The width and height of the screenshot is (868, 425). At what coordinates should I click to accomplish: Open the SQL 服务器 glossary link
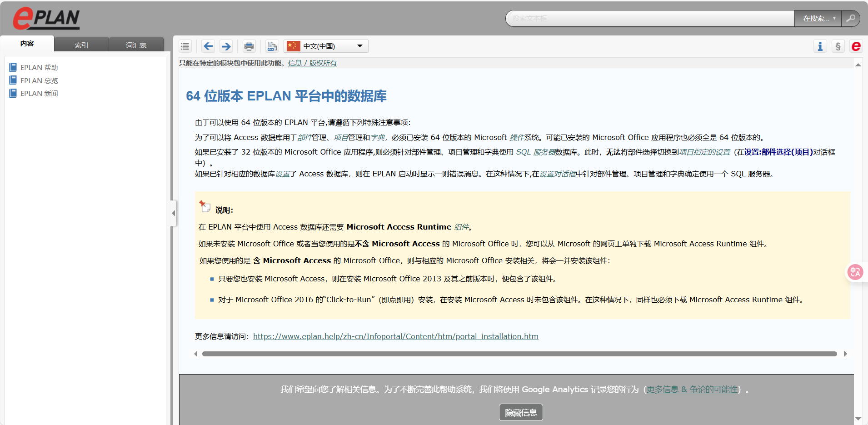[536, 152]
